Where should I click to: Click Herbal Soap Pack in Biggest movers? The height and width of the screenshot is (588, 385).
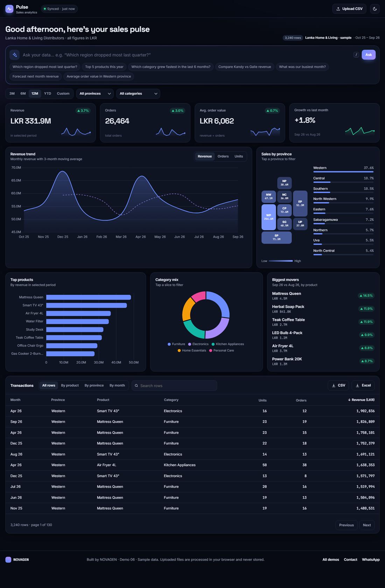tap(323, 309)
